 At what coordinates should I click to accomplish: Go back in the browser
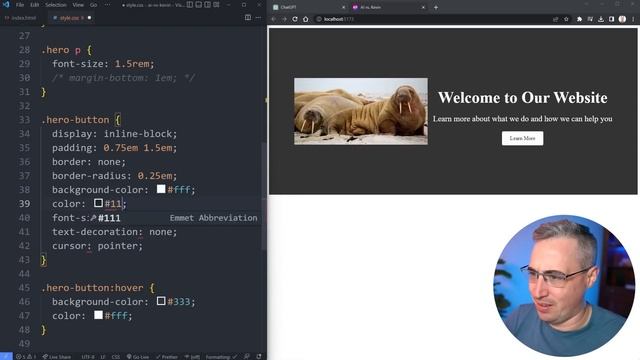point(274,19)
